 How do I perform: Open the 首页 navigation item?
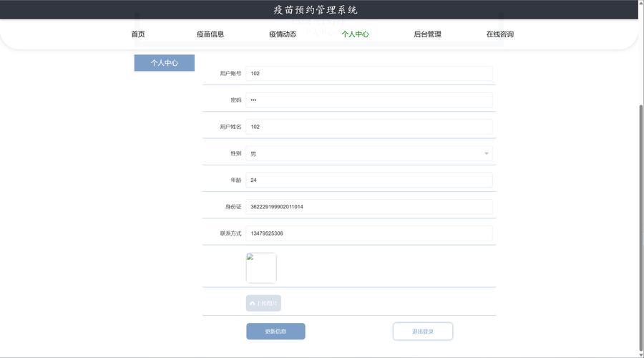(138, 34)
